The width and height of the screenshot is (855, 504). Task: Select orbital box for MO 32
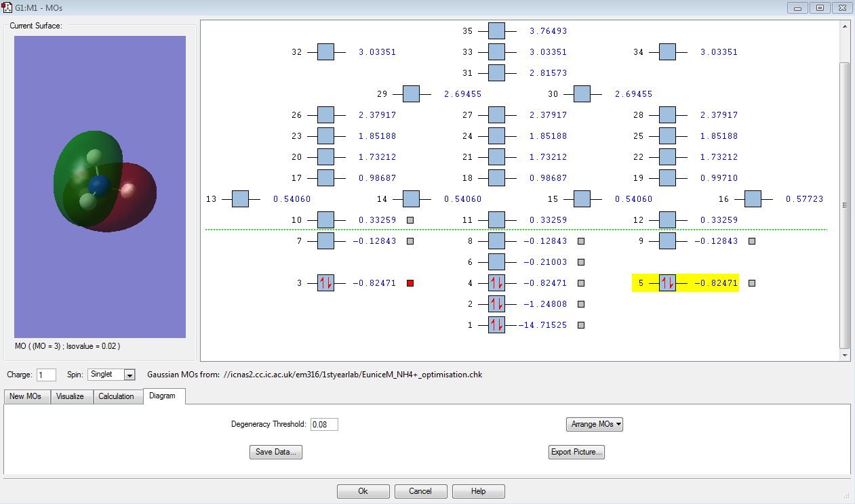coord(326,51)
